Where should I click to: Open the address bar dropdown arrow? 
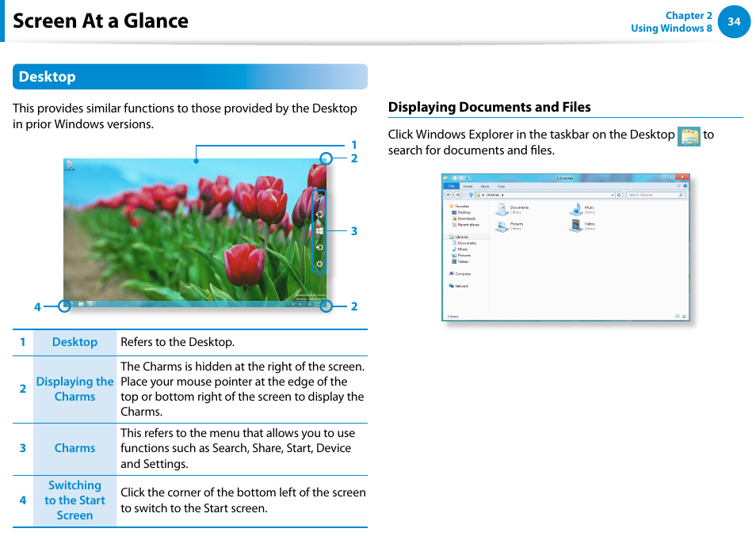point(614,194)
